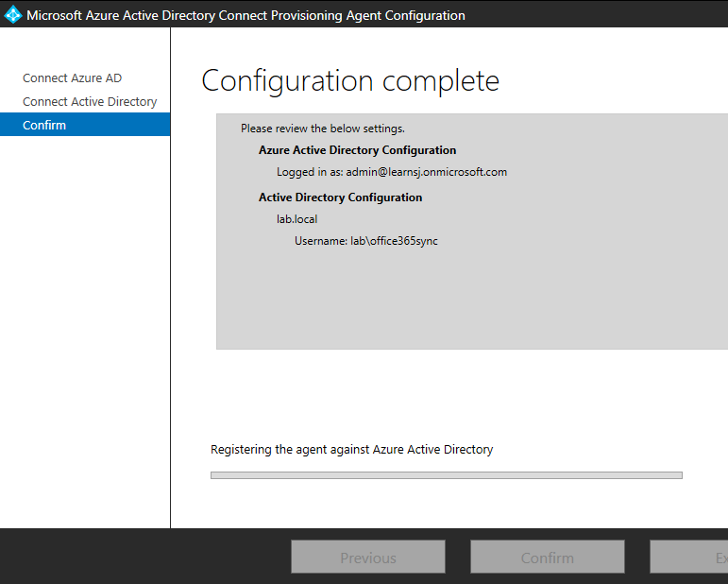Viewport: 728px width, 584px height.
Task: Click the Configuration complete heading
Action: [x=349, y=81]
